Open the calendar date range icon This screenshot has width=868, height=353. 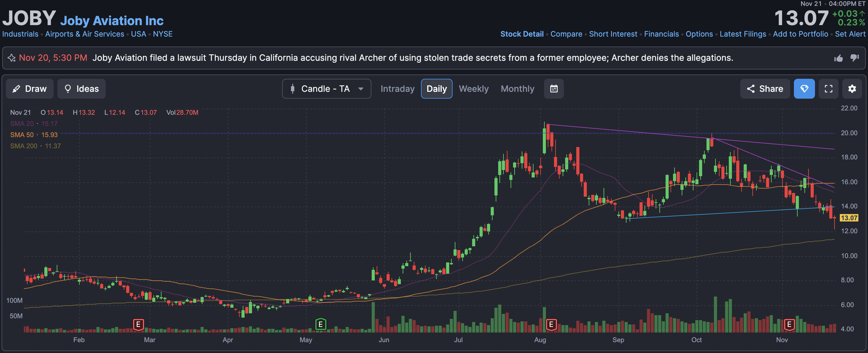(x=554, y=89)
